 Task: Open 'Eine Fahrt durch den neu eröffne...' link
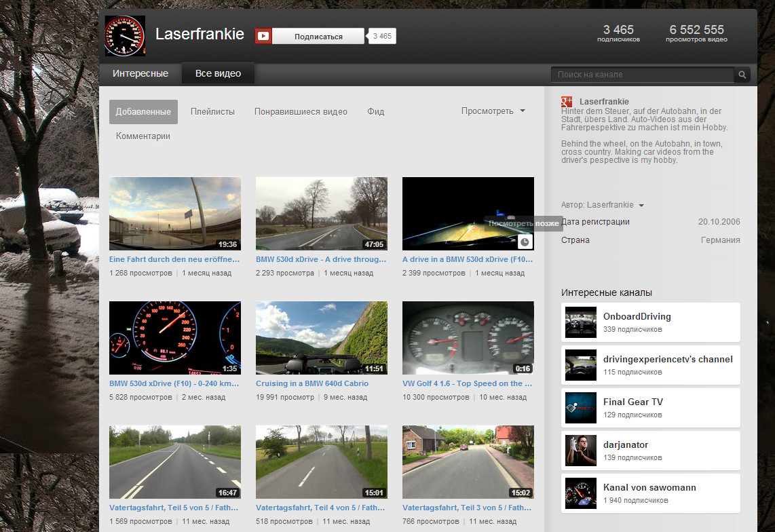tap(174, 259)
